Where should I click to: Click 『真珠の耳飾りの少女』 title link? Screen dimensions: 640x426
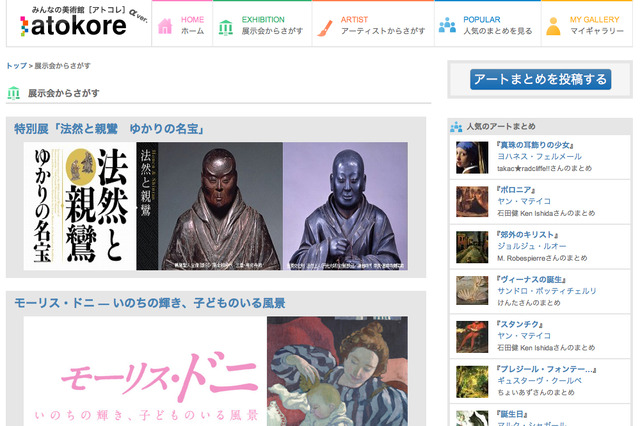pyautogui.click(x=535, y=145)
